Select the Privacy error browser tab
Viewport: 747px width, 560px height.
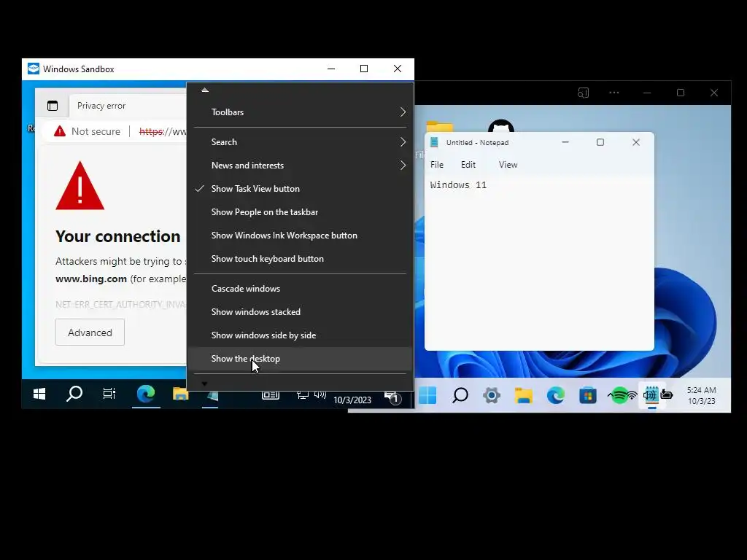pyautogui.click(x=128, y=106)
